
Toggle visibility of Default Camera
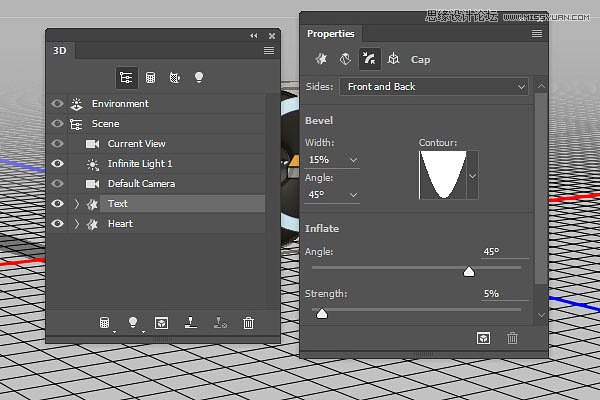tap(57, 184)
